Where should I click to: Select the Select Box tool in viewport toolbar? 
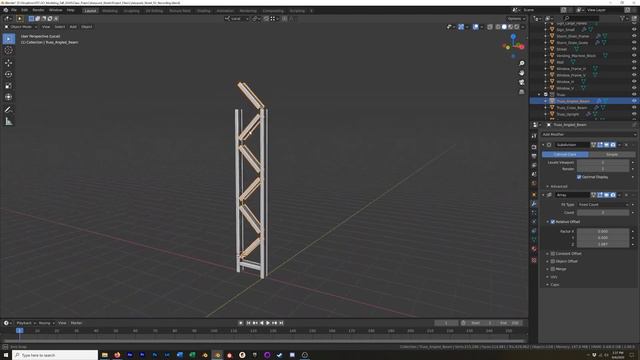9,39
